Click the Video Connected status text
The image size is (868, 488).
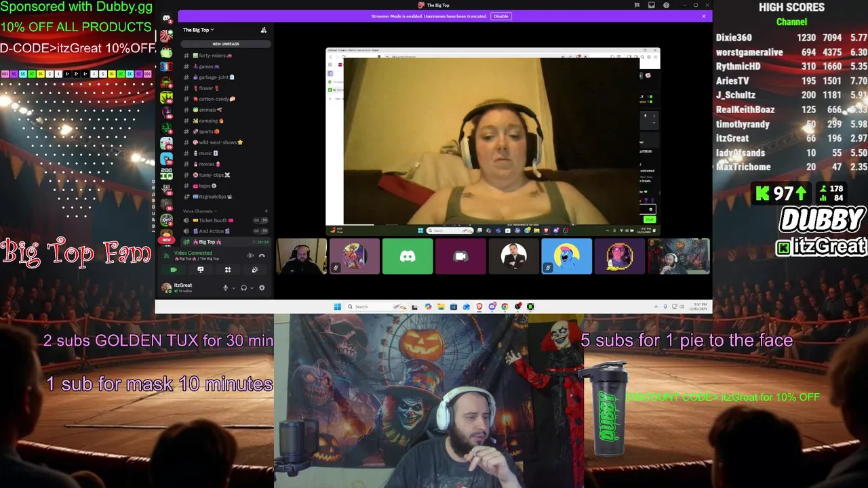click(193, 253)
